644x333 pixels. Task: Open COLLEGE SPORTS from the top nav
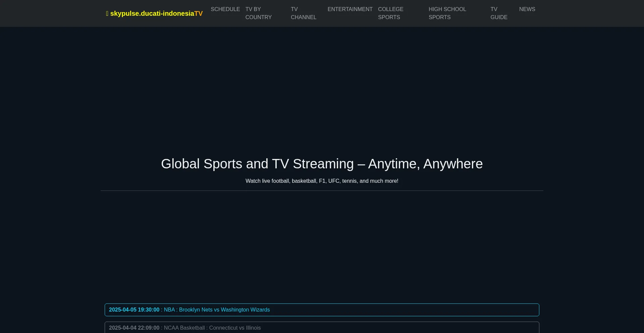(x=391, y=13)
